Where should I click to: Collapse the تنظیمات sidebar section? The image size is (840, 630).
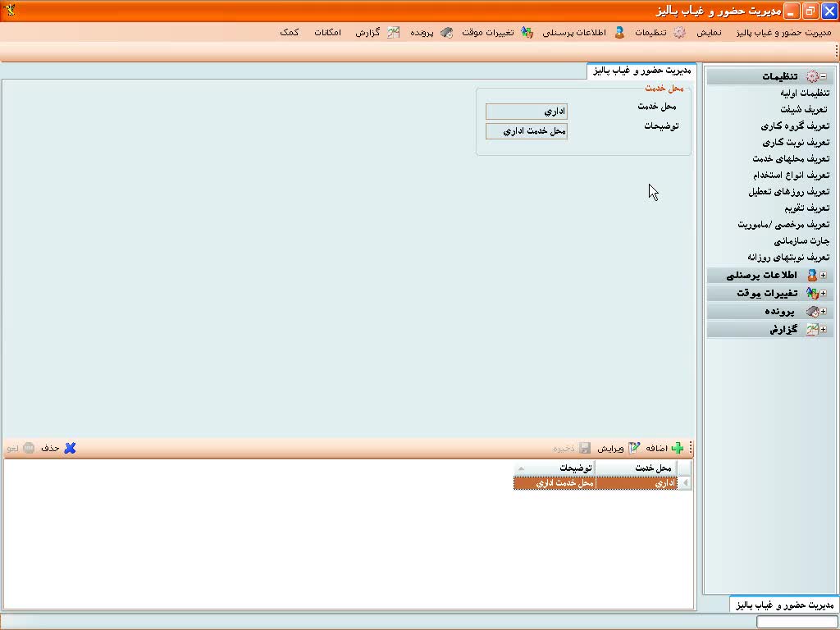click(824, 76)
